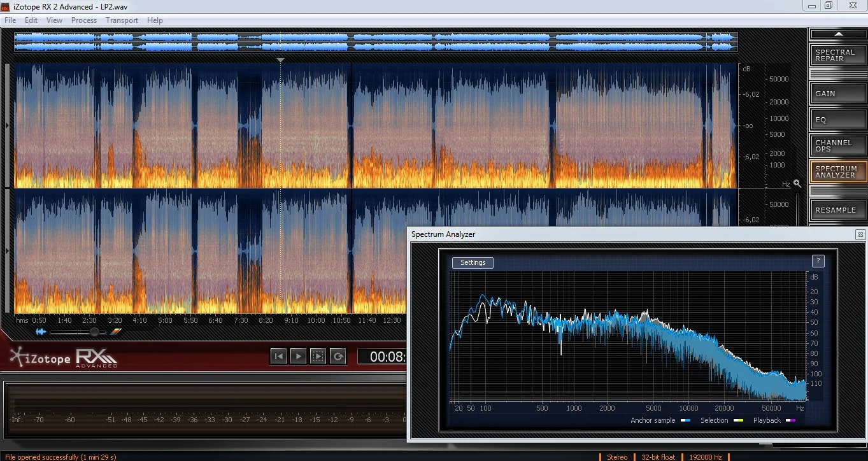Click the iZotope RX icon in title bar
The height and width of the screenshot is (461, 868).
coord(6,6)
